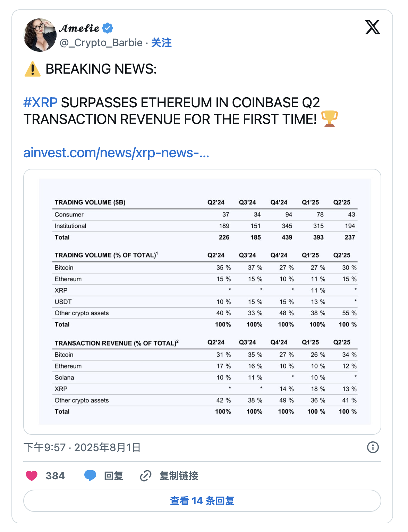This screenshot has width=408, height=532.
Task: View all 14 replies button
Action: tap(202, 501)
